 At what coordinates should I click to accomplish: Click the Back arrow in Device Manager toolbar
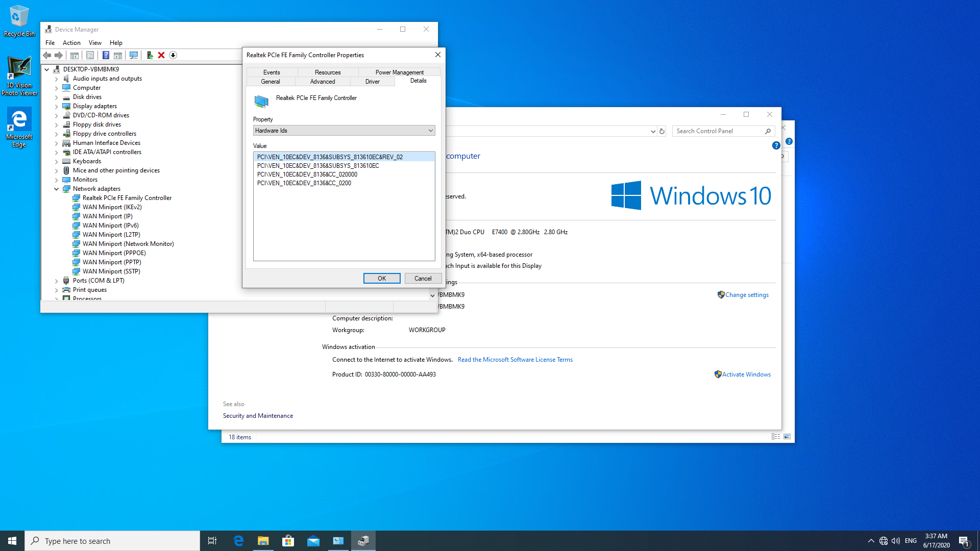pyautogui.click(x=47, y=55)
